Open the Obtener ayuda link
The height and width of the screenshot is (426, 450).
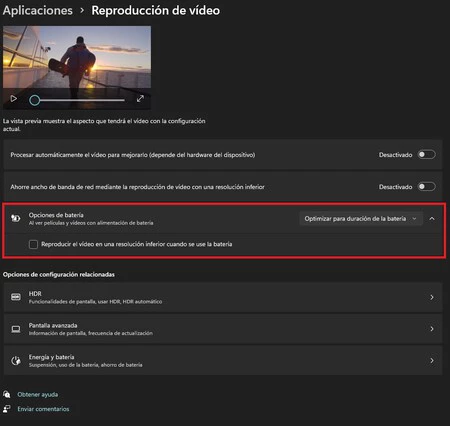[38, 395]
